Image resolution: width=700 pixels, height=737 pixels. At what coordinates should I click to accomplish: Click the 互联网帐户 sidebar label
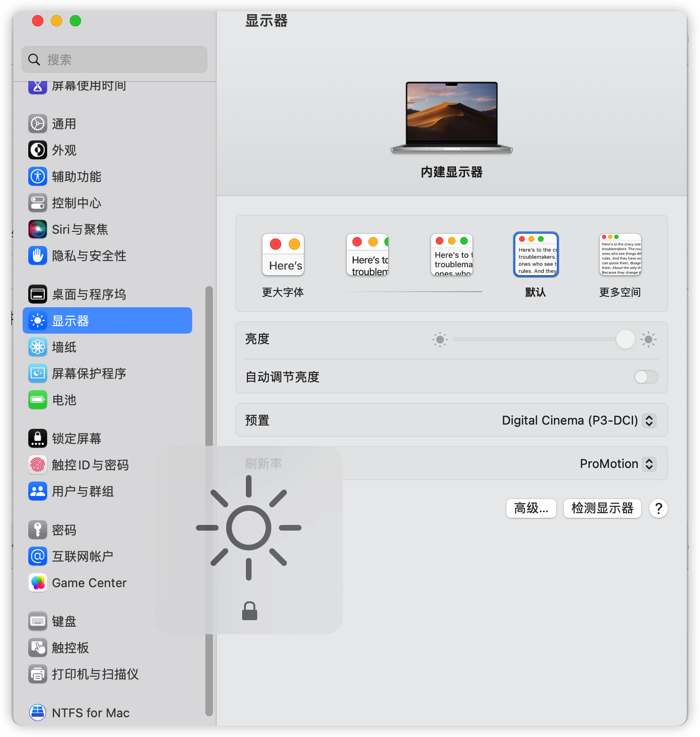click(83, 557)
